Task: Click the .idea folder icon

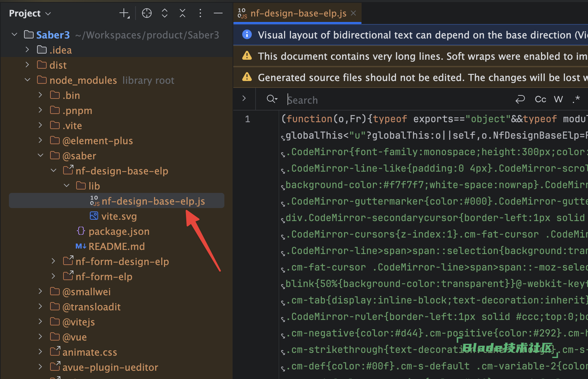Action: coord(42,50)
